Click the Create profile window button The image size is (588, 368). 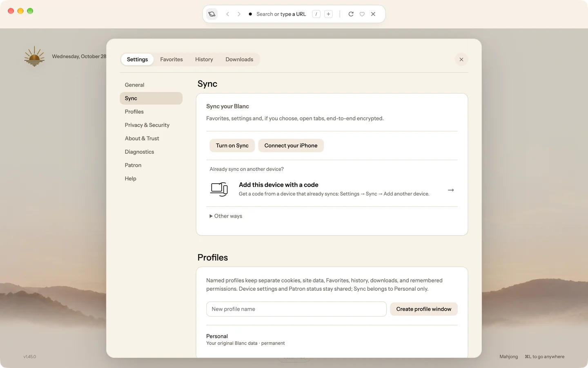(x=424, y=309)
